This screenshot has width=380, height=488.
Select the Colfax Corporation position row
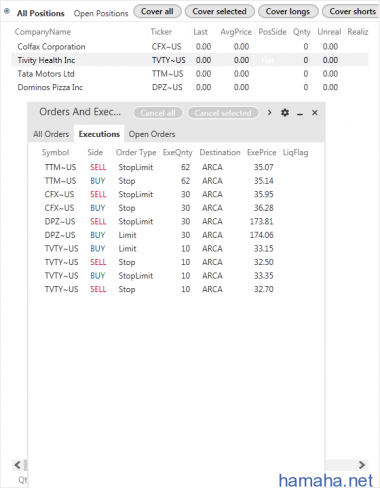(190, 47)
